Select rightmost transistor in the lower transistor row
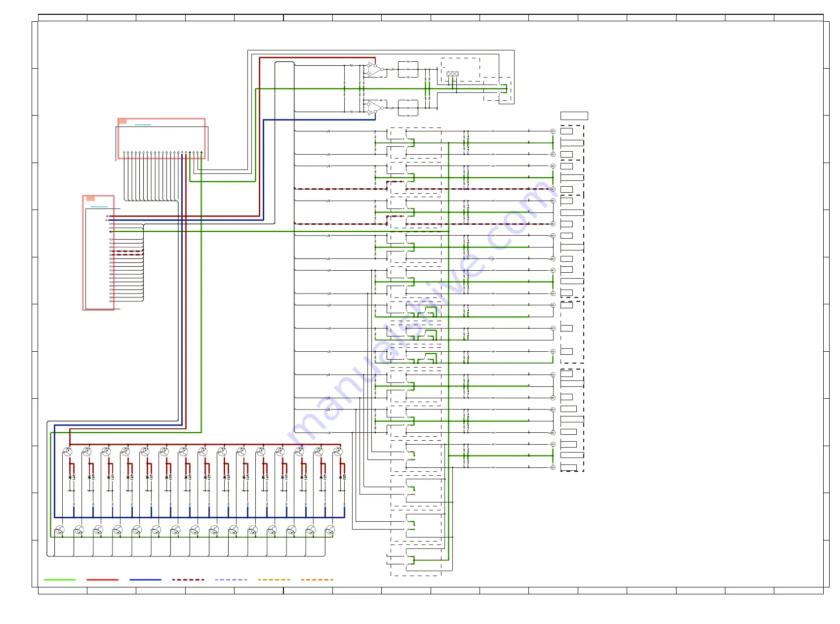Image resolution: width=840 pixels, height=624 pixels. (330, 530)
